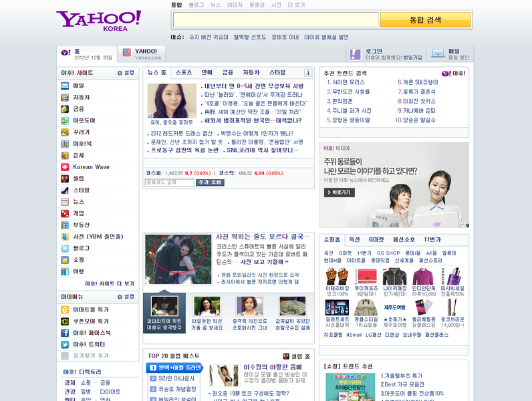Viewport: 532px width, 401px height.
Task: Click the 통합 검색 search button
Action: point(426,19)
